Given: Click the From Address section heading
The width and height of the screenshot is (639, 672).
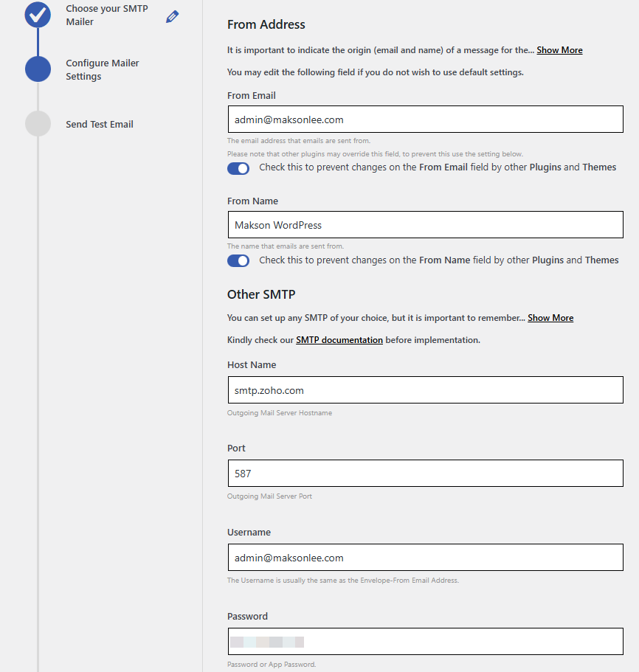Looking at the screenshot, I should click(x=266, y=24).
